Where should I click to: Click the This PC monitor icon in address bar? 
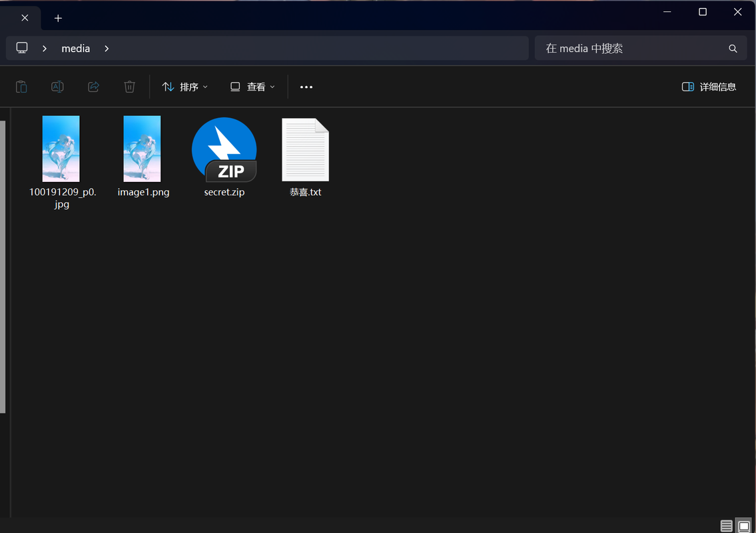(22, 48)
